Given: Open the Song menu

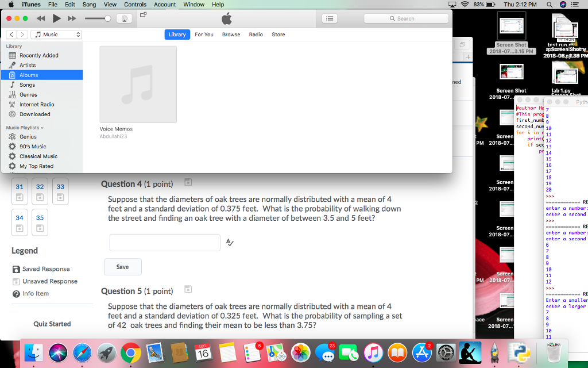Looking at the screenshot, I should tap(89, 5).
